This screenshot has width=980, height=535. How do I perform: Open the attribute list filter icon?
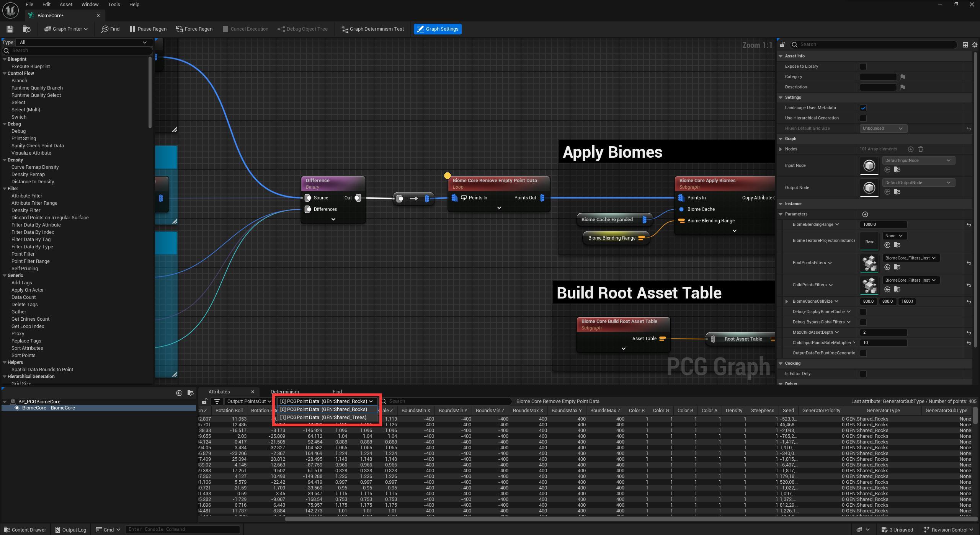217,401
